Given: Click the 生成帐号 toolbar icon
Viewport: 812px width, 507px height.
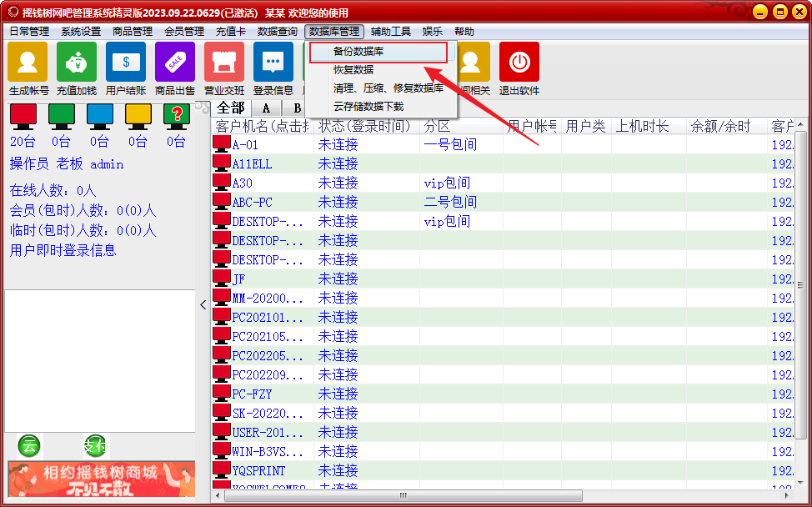Looking at the screenshot, I should [x=28, y=63].
